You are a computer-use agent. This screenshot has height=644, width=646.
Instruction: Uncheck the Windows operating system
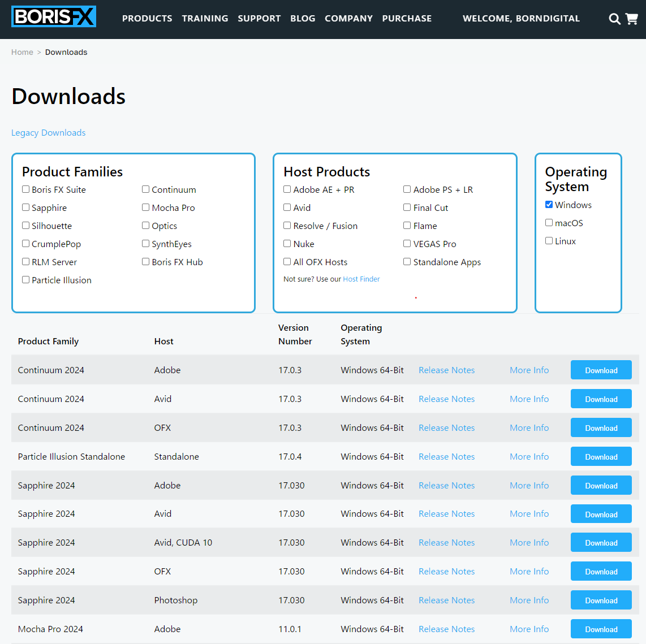pos(549,204)
